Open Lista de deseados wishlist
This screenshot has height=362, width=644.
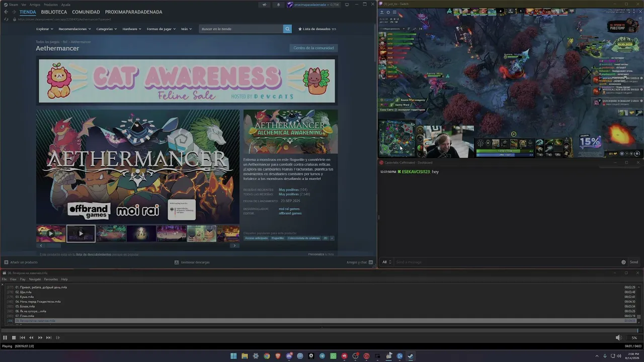pos(317,29)
